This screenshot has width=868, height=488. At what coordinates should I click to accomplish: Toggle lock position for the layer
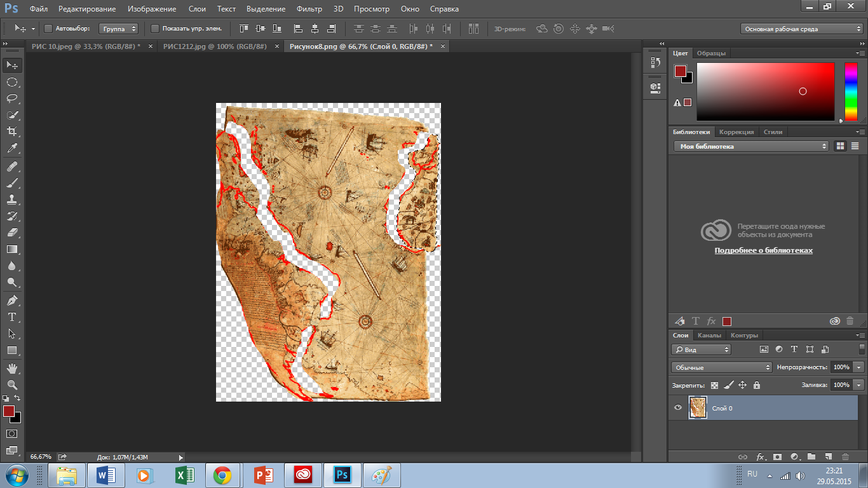click(742, 385)
